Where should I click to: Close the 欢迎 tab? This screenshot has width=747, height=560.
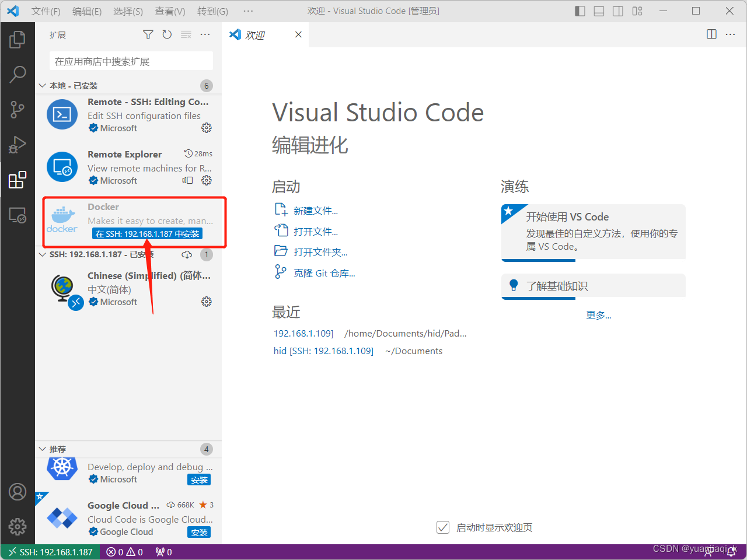click(x=298, y=34)
